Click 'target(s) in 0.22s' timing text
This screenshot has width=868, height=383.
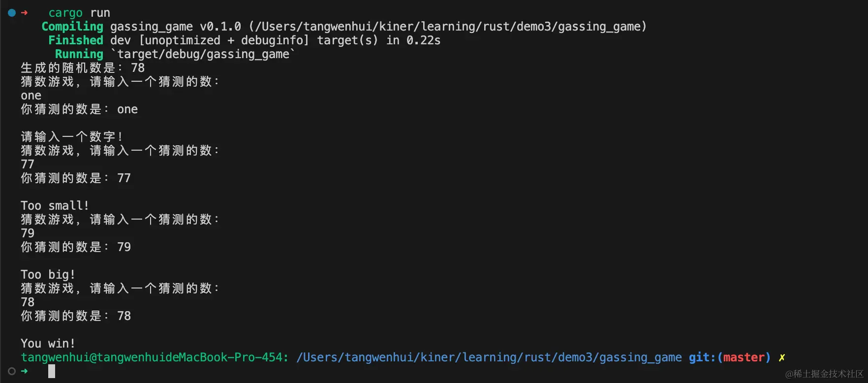pyautogui.click(x=379, y=40)
